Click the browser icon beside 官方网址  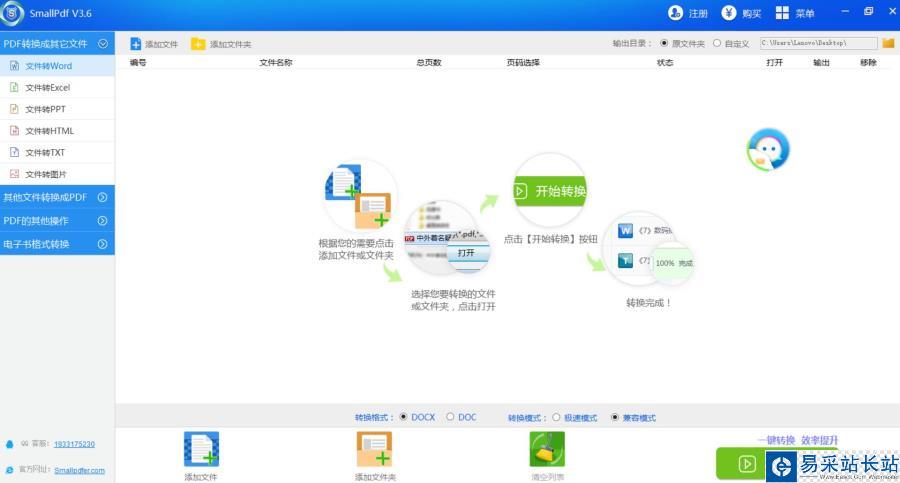point(9,470)
